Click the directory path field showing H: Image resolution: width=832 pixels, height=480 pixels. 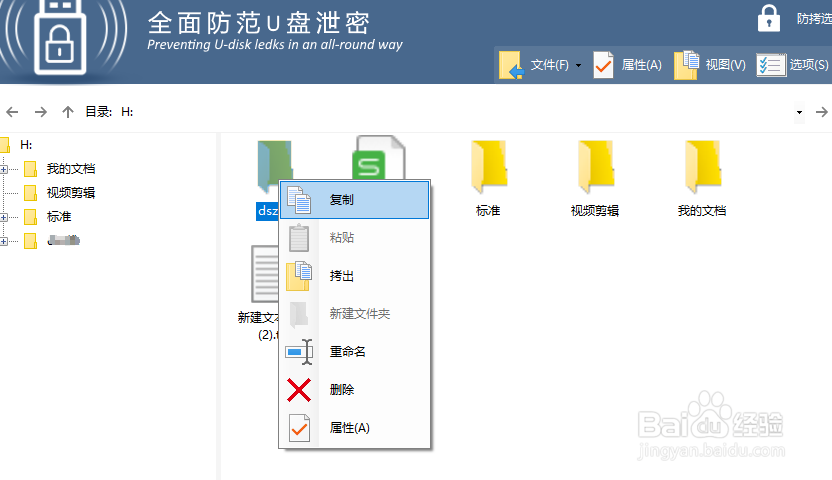point(456,112)
